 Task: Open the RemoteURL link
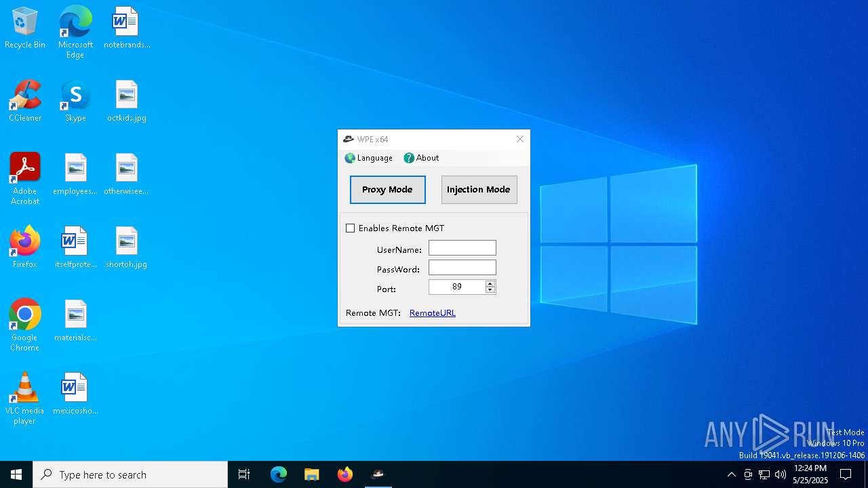(x=433, y=313)
